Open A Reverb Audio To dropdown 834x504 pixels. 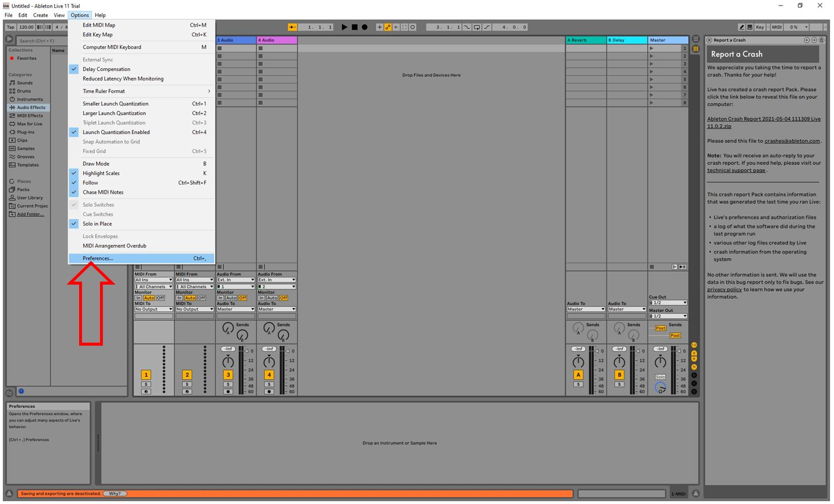click(x=586, y=309)
